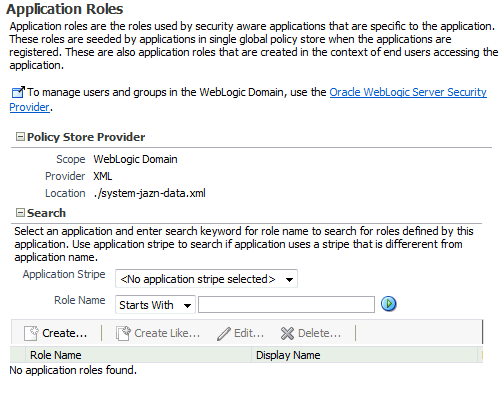Click the row selector header cell left of Role Name

click(x=18, y=355)
